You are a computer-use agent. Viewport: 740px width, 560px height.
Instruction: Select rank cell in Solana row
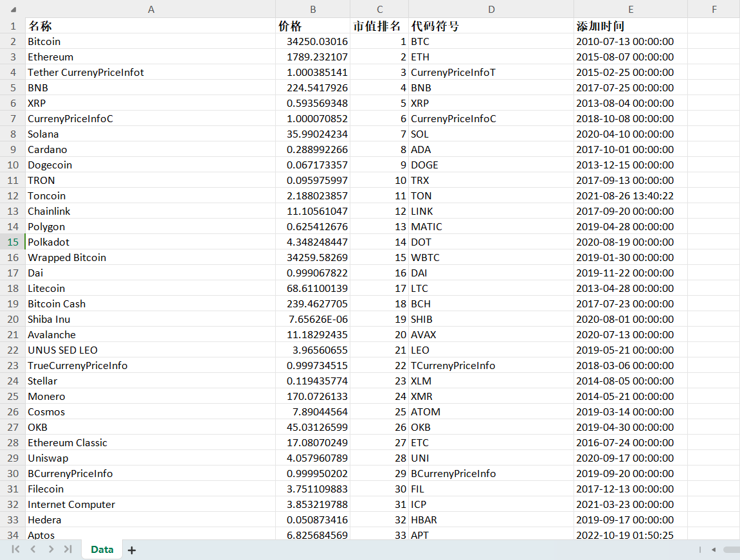point(379,134)
